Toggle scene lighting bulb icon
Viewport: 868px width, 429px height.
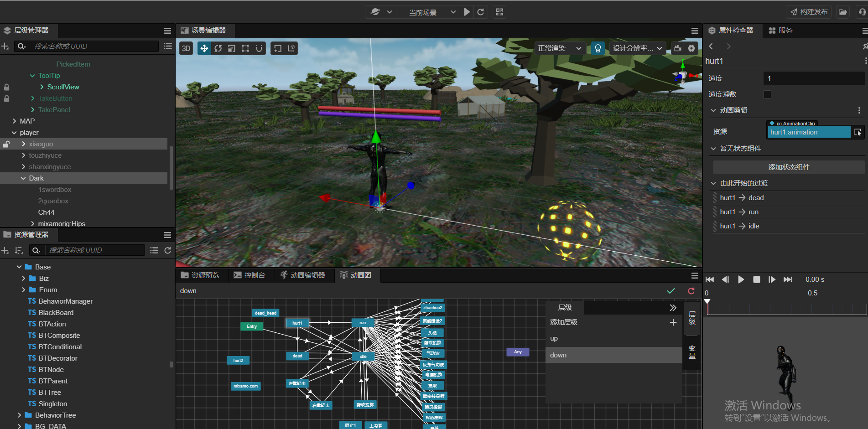point(598,48)
